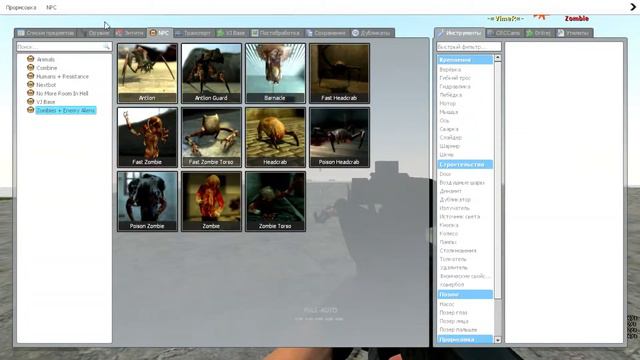This screenshot has height=360, width=640.
Task: Spawn the Barnacle NPC
Action: (x=276, y=73)
